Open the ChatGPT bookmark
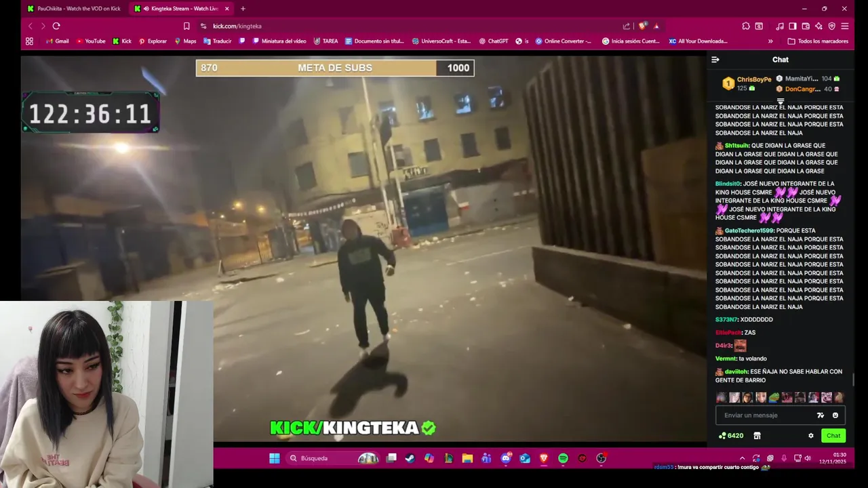This screenshot has width=868, height=488. coord(493,41)
